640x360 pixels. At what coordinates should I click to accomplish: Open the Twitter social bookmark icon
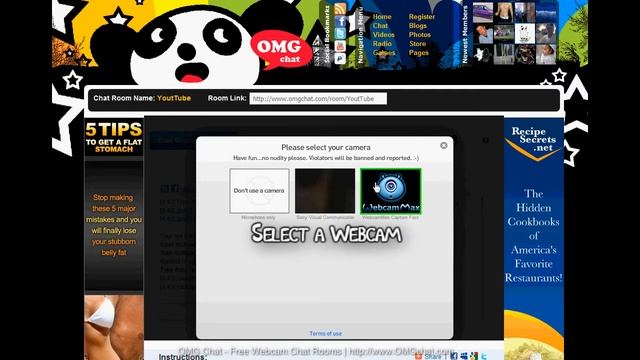pos(340,33)
